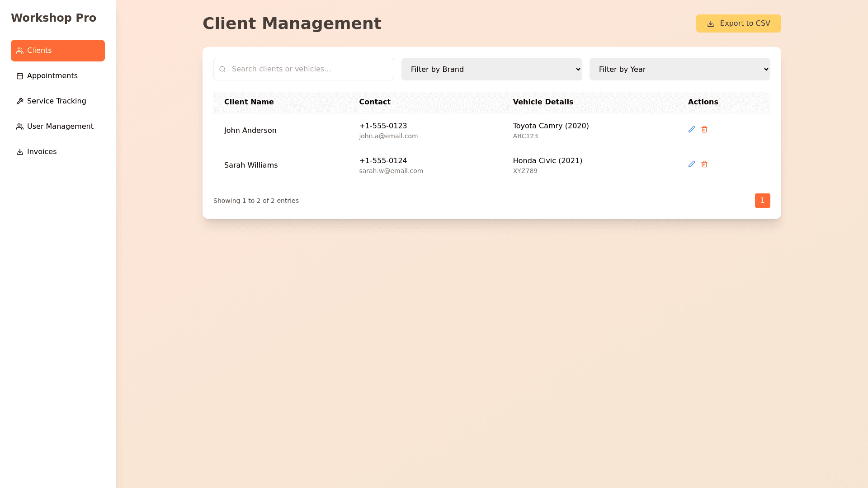The width and height of the screenshot is (868, 488).
Task: Open Invoices from the sidebar
Action: click(42, 152)
